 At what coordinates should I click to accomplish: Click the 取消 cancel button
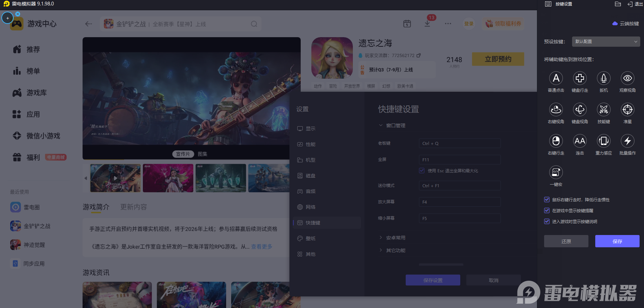(x=494, y=280)
